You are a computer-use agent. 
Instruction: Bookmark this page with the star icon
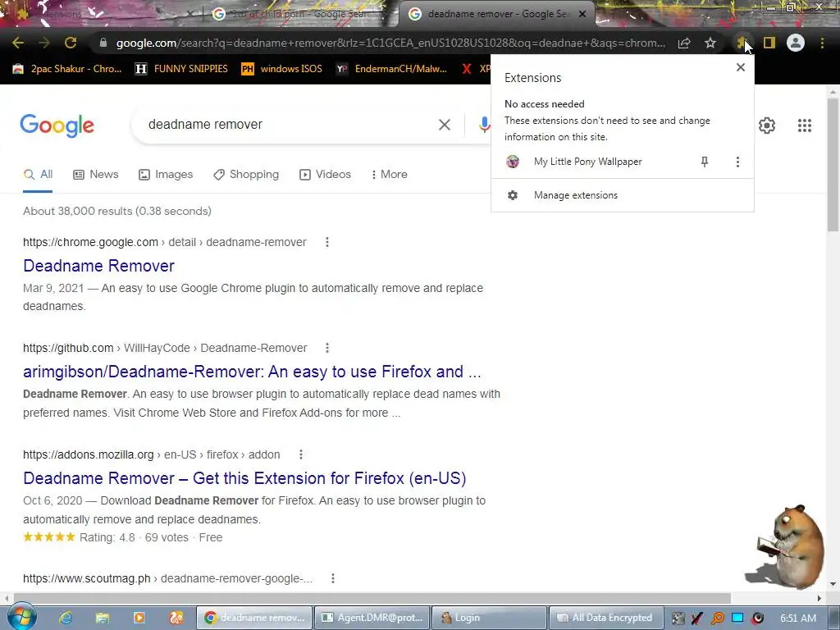tap(710, 43)
